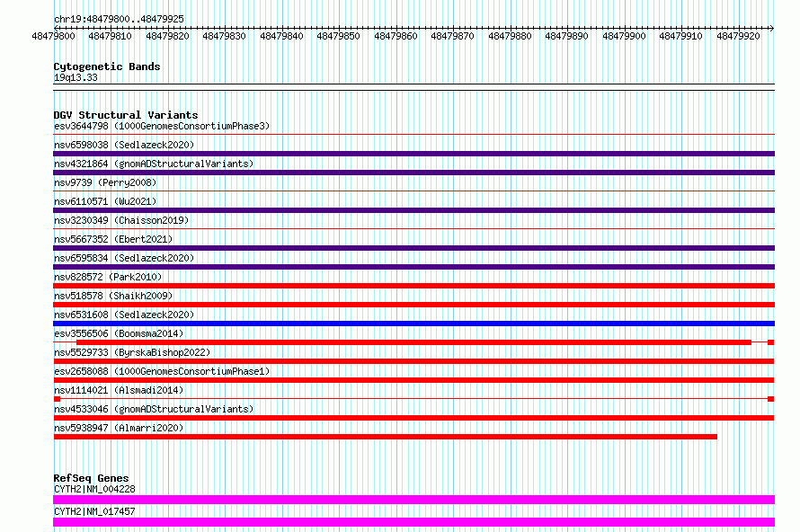
Task: Click the red bar under nsv828572
Action: click(x=413, y=286)
